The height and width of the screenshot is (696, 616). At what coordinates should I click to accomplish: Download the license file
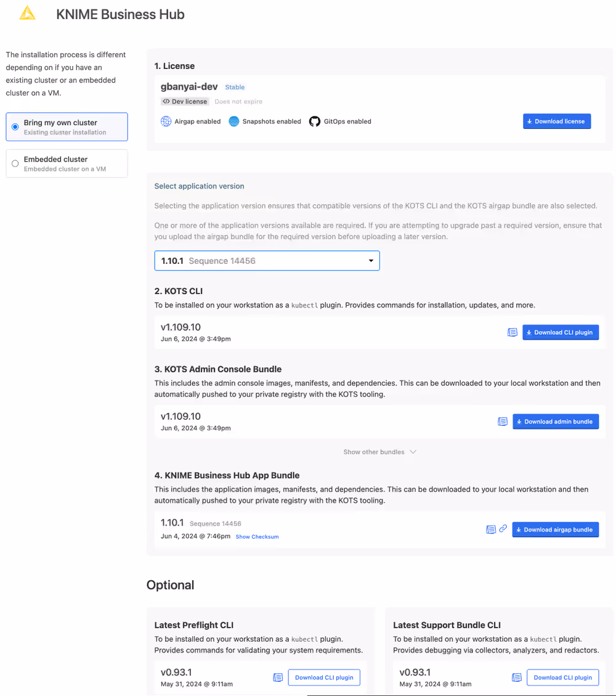(x=557, y=121)
